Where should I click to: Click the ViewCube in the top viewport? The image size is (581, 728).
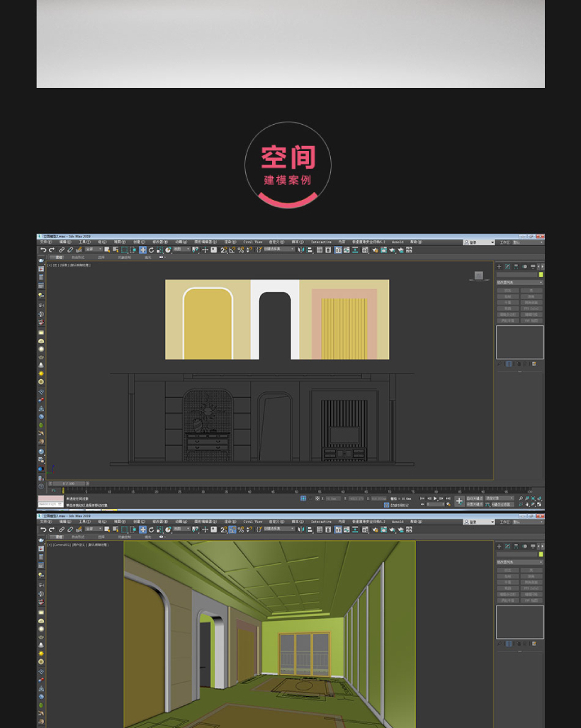coord(478,276)
